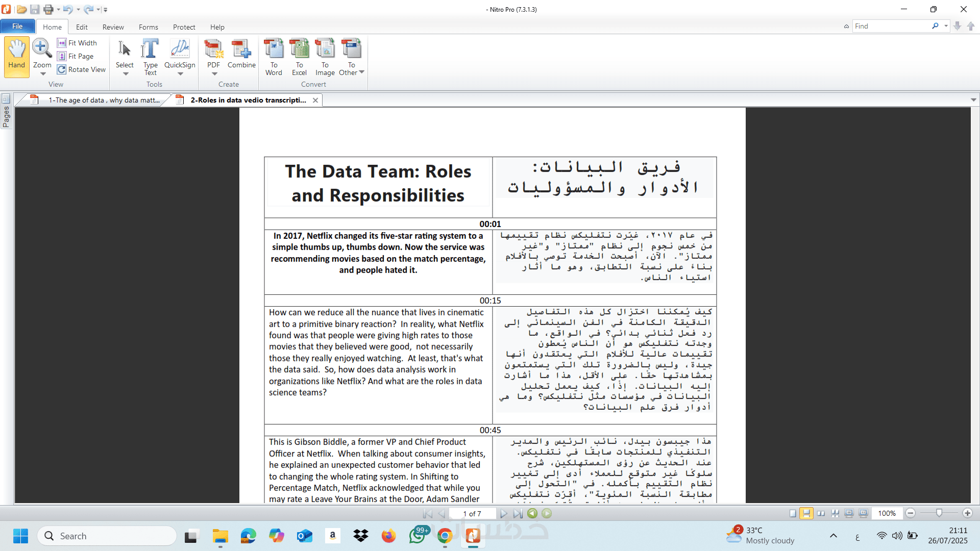Select the Type Text tool

[150, 54]
